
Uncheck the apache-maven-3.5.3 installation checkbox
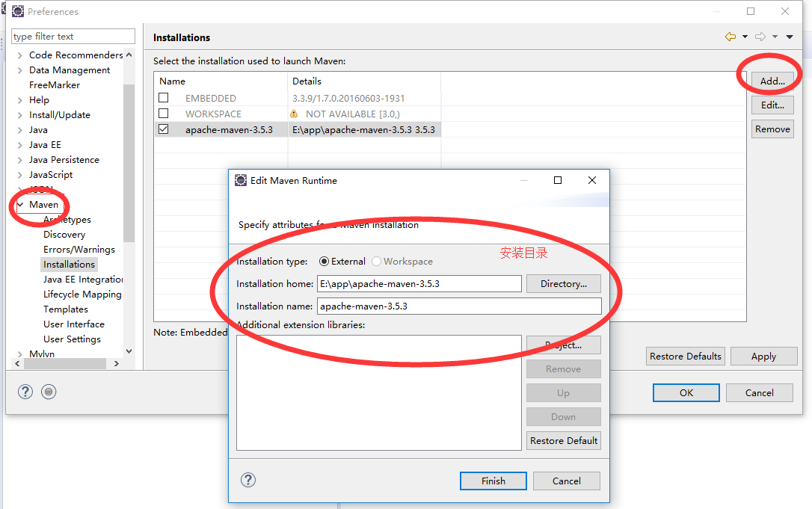(164, 129)
